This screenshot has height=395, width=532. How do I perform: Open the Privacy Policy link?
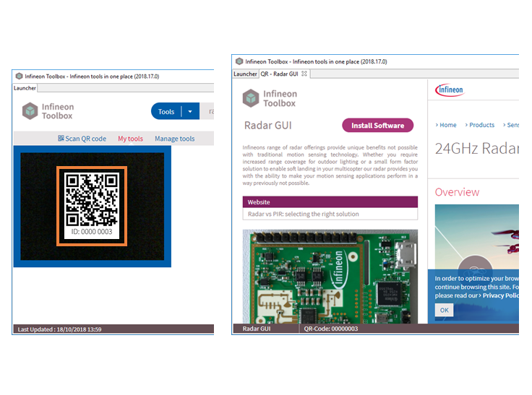click(500, 295)
